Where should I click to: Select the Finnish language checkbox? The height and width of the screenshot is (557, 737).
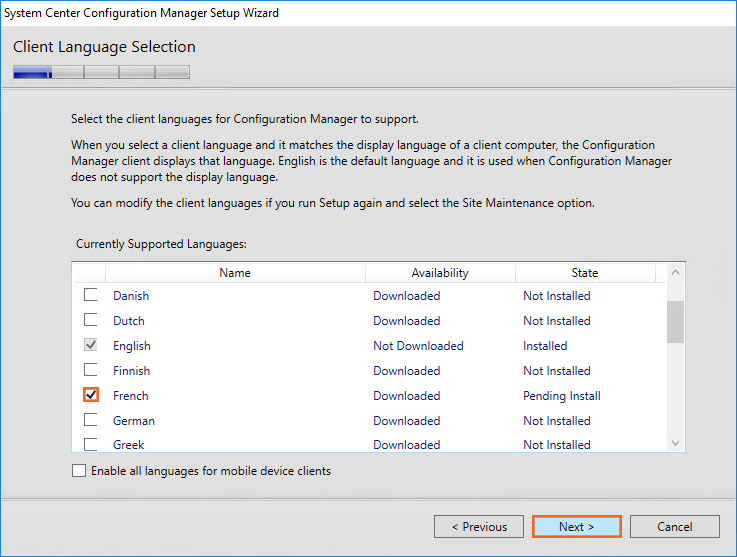point(91,370)
